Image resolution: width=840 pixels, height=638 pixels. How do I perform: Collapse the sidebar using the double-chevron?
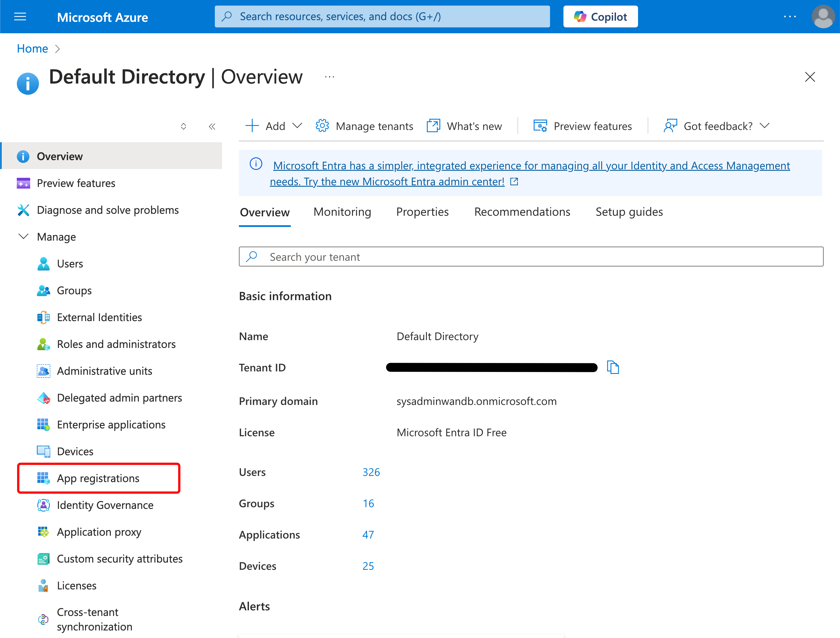click(x=212, y=126)
